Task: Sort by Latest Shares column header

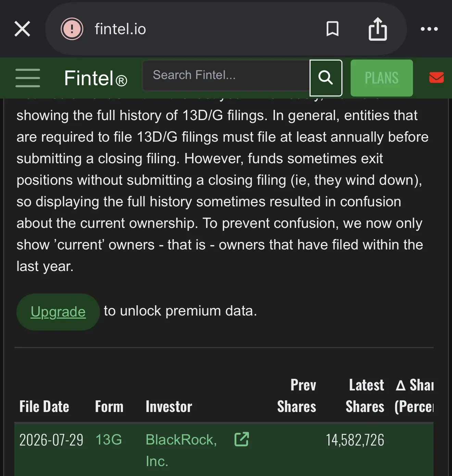Action: 365,396
